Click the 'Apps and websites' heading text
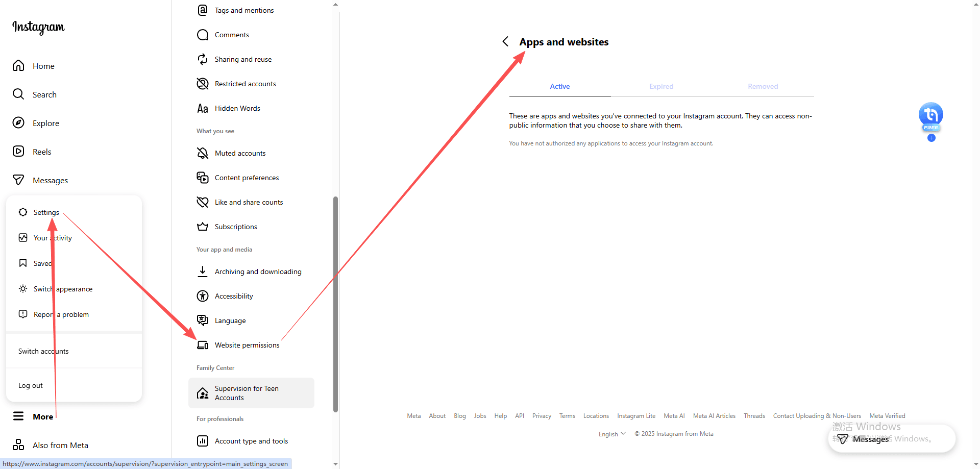This screenshot has width=980, height=469. [564, 42]
